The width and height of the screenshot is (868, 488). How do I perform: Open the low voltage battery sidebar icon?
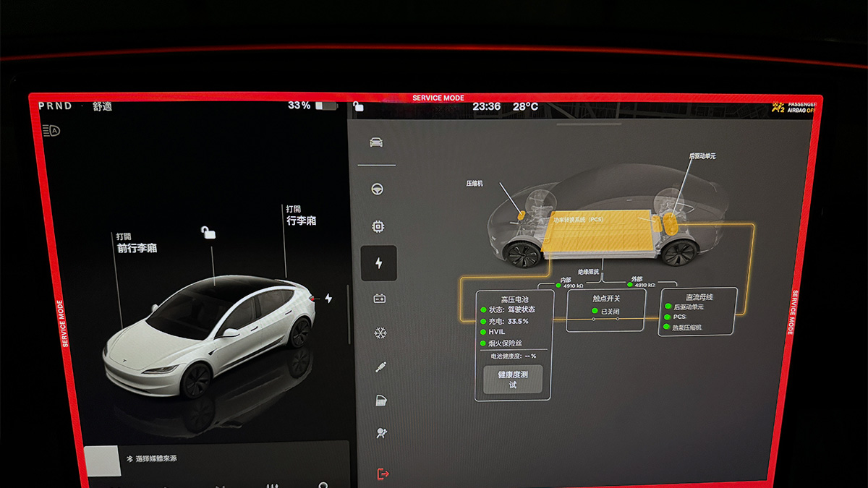pyautogui.click(x=379, y=298)
